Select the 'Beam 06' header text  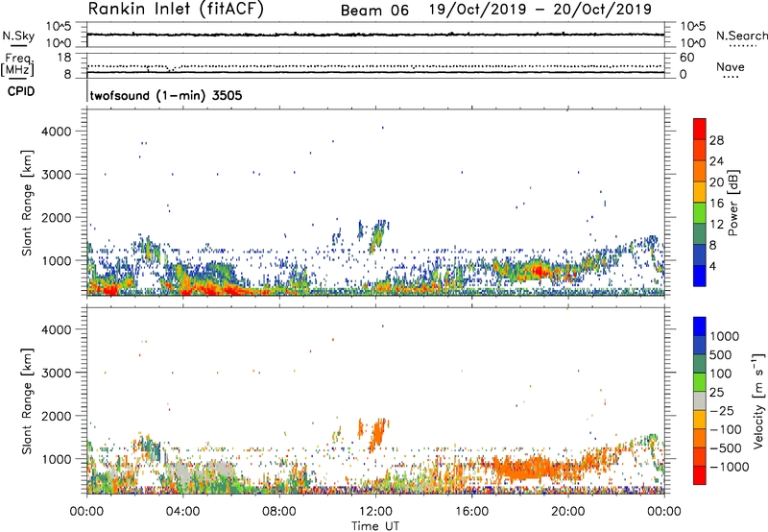pos(374,11)
